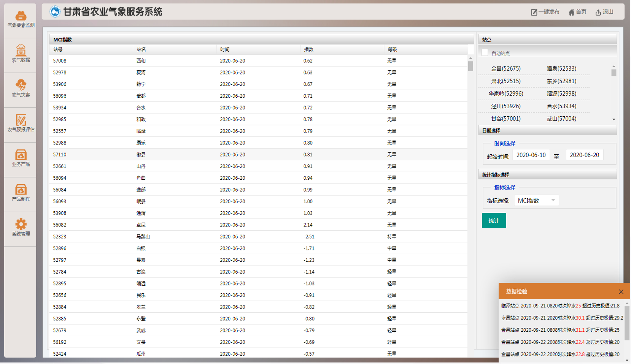
Task: Sort by the 等级 column header
Action: click(426, 49)
